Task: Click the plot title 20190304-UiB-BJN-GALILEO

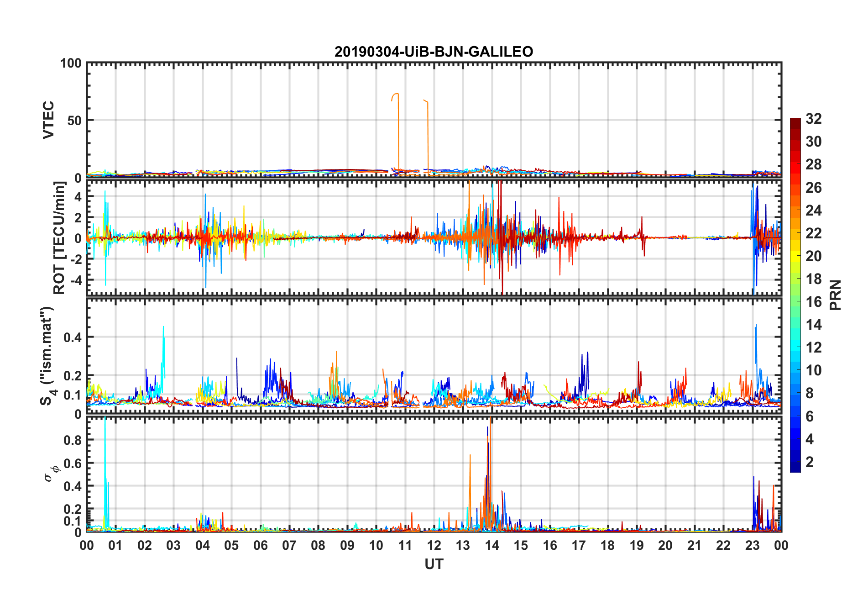Action: [x=434, y=52]
